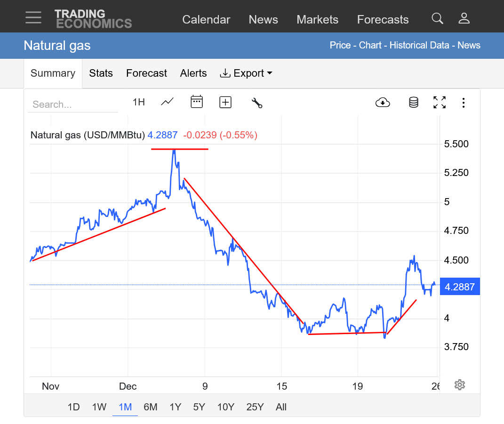Open the 1H interval selector
Screen dimensions: 504x424
tap(138, 102)
